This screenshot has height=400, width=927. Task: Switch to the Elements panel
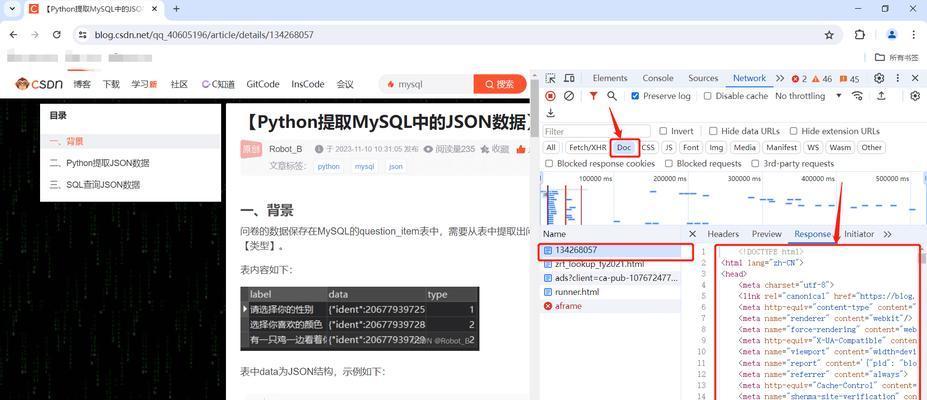(x=610, y=79)
